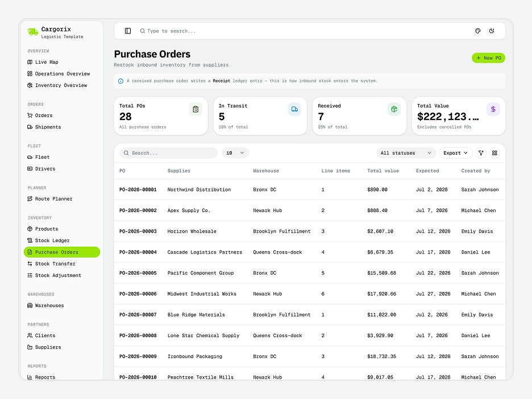Image resolution: width=532 pixels, height=399 pixels.
Task: Click Lone Star Chemical Supply cell
Action: (x=203, y=335)
